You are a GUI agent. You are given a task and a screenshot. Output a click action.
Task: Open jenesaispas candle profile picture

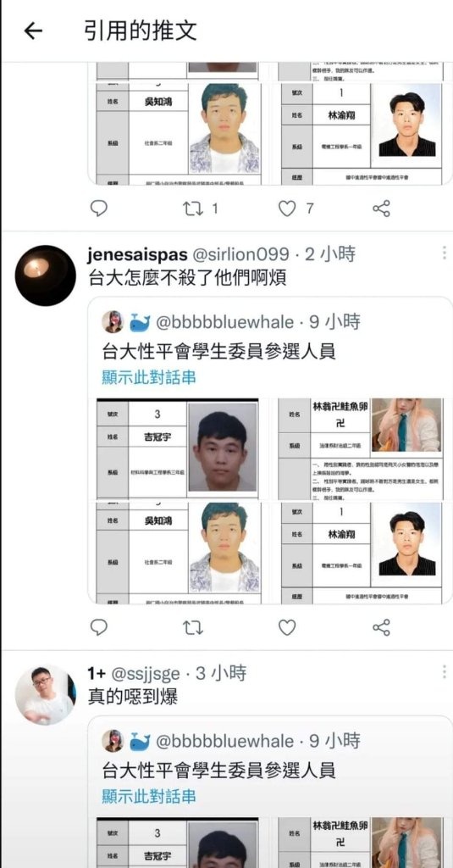(45, 275)
